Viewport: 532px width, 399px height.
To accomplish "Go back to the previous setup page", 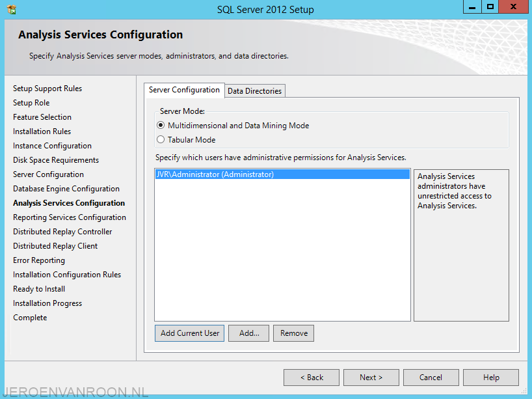I will pyautogui.click(x=312, y=378).
